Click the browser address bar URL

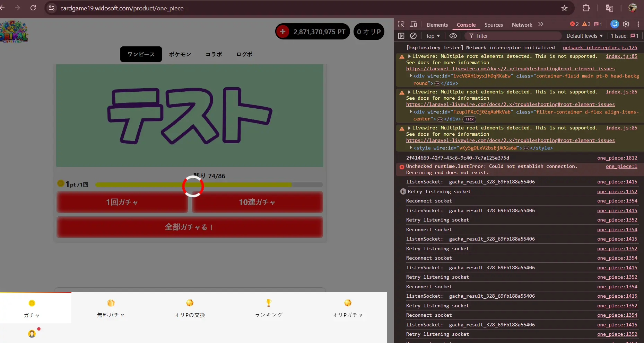(x=122, y=8)
